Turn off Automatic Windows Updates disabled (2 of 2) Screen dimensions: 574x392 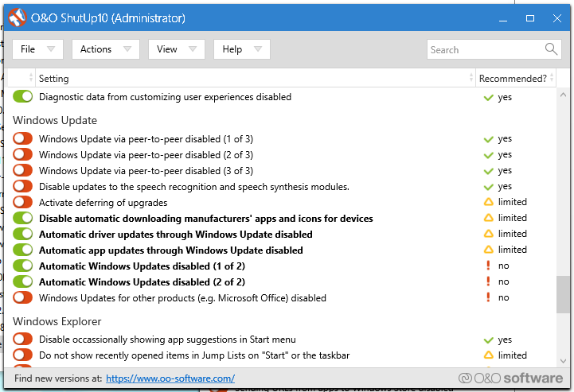(23, 281)
